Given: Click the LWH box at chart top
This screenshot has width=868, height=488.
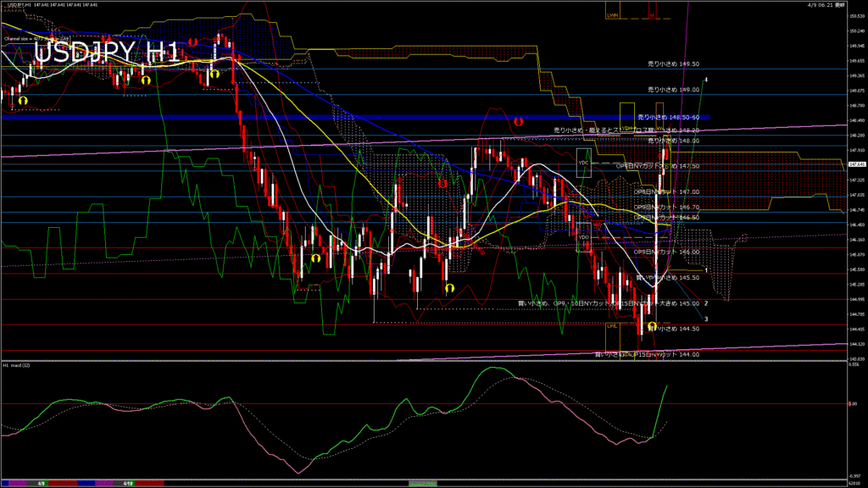Looking at the screenshot, I should [x=613, y=14].
